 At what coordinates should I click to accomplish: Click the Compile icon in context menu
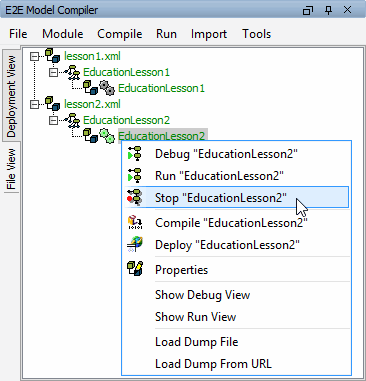coord(135,222)
